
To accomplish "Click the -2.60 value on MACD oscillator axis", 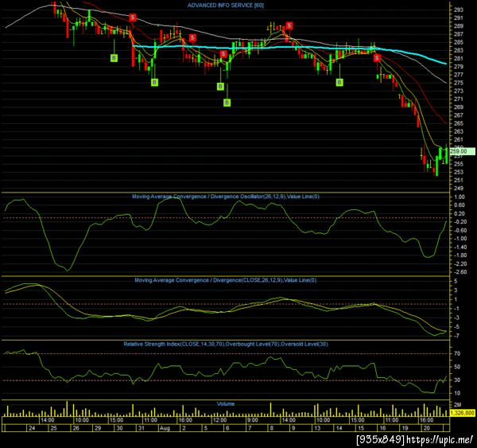I will [460, 272].
